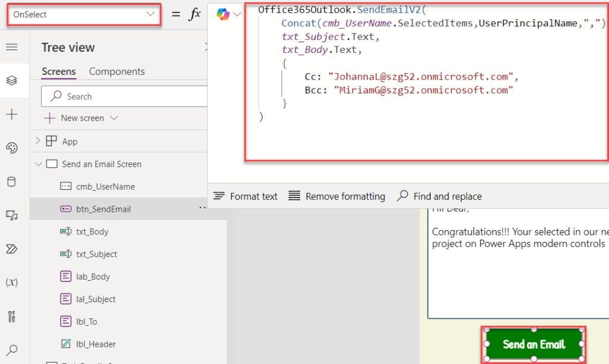
Task: Select cmb_UserName in tree view
Action: [106, 187]
